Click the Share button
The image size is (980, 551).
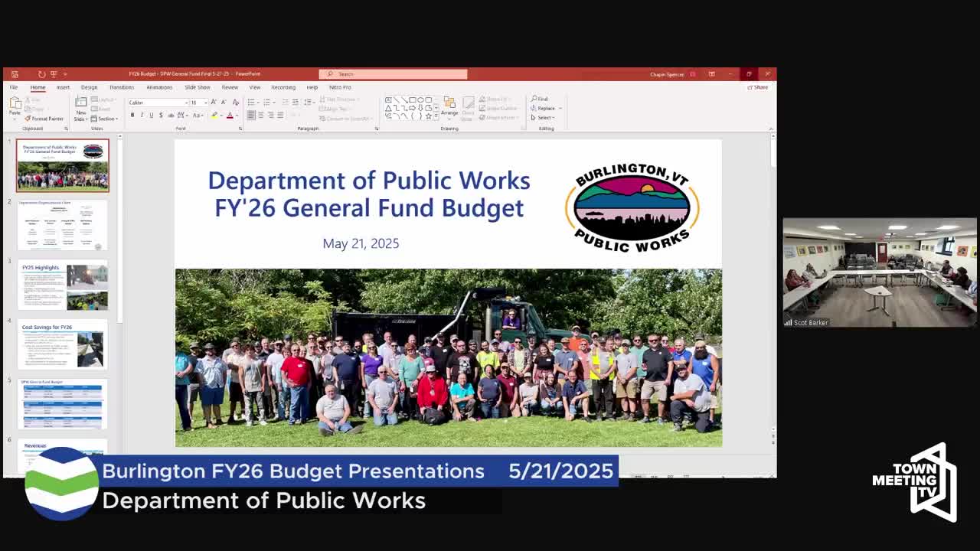[x=758, y=87]
